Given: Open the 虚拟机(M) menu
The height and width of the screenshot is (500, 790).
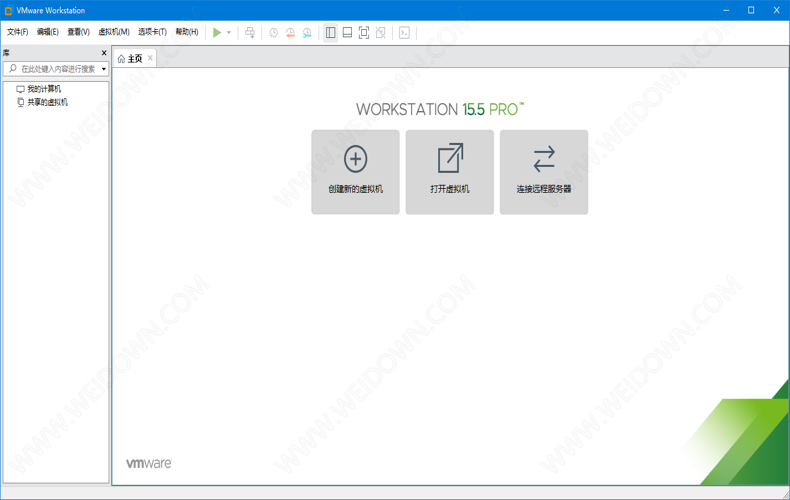Looking at the screenshot, I should tap(114, 32).
